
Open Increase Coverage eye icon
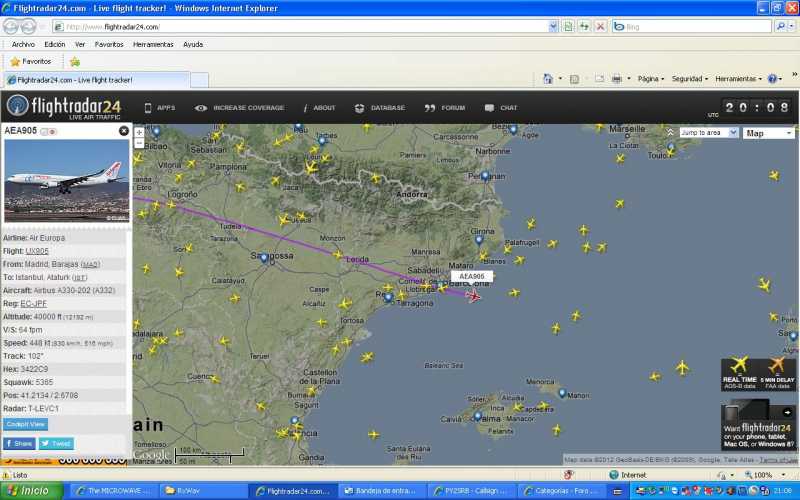pyautogui.click(x=240, y=108)
